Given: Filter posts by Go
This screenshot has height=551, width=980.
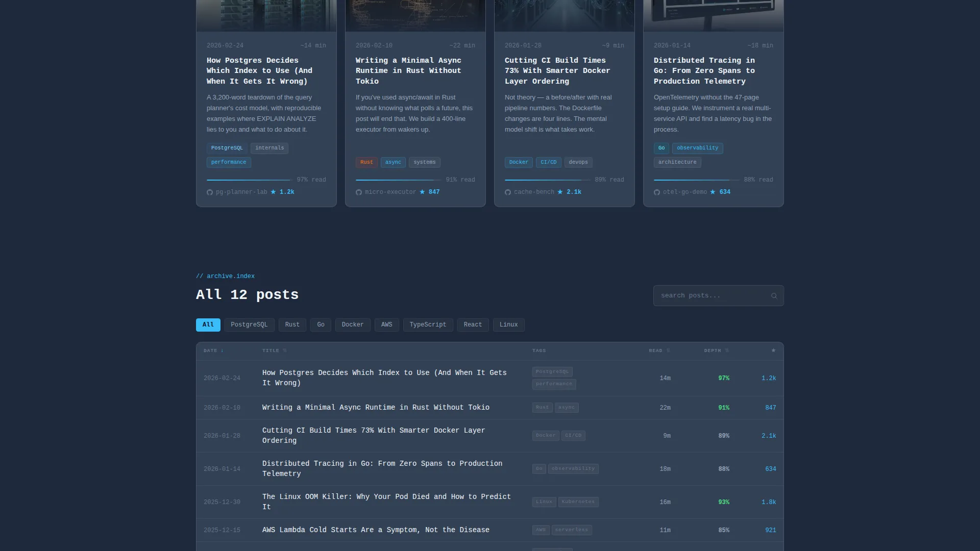Looking at the screenshot, I should [321, 325].
